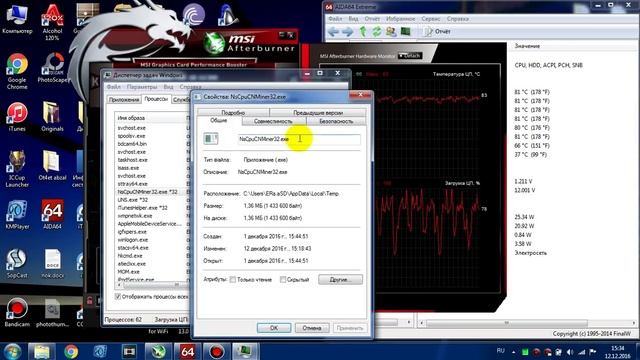Image resolution: width=640 pixels, height=360 pixels.
Task: Click the AIDA64 Отчёт report toolbar button
Action: pos(438,31)
